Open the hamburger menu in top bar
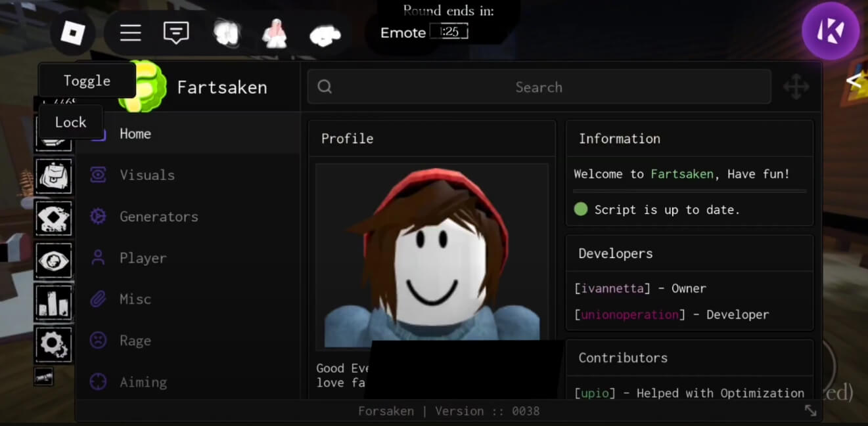Screen dimensions: 868x426 click(x=130, y=33)
